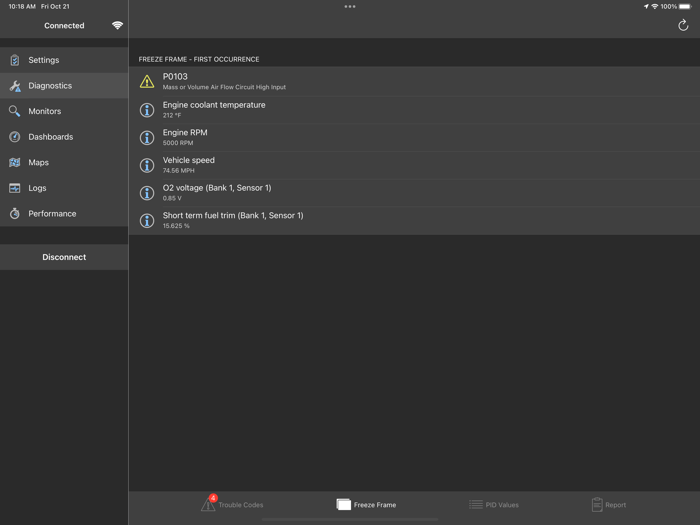Click the red 4 badge on Trouble Codes

click(213, 498)
